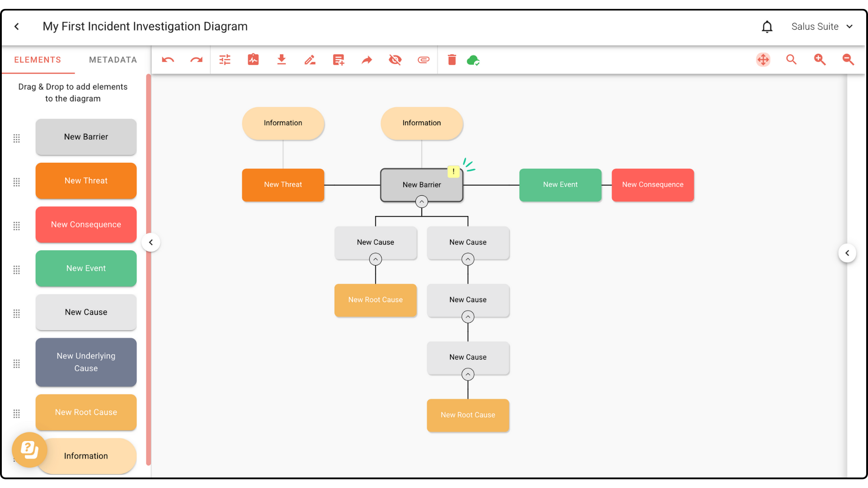Click the undo arrow icon
The height and width of the screenshot is (488, 868).
168,60
